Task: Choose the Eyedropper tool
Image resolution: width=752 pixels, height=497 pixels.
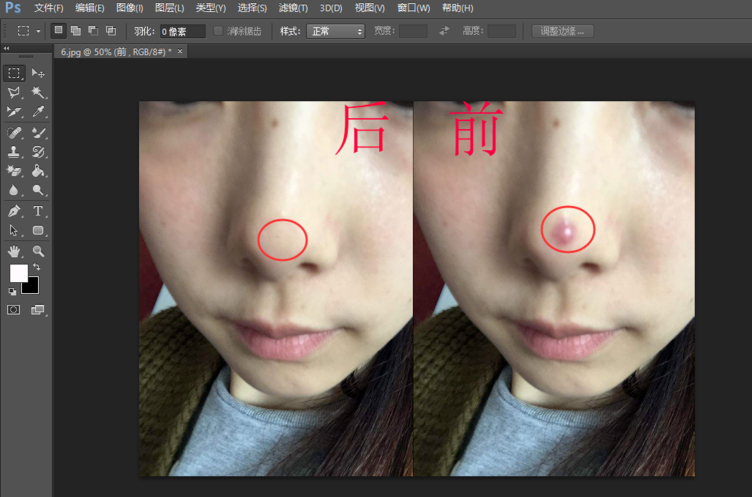Action: click(38, 112)
